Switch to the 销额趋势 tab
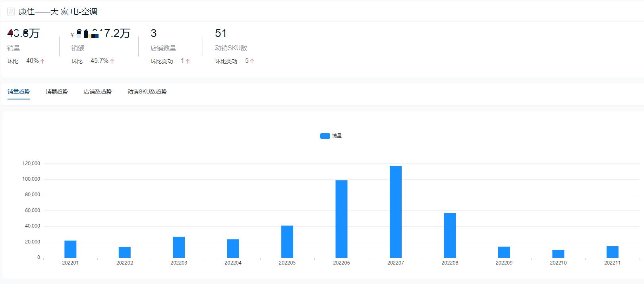The width and height of the screenshot is (644, 284). tap(57, 91)
